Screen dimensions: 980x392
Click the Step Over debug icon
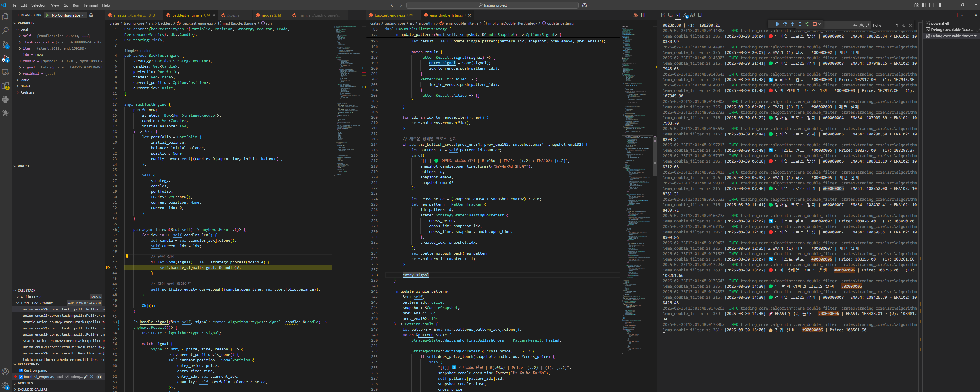point(785,24)
